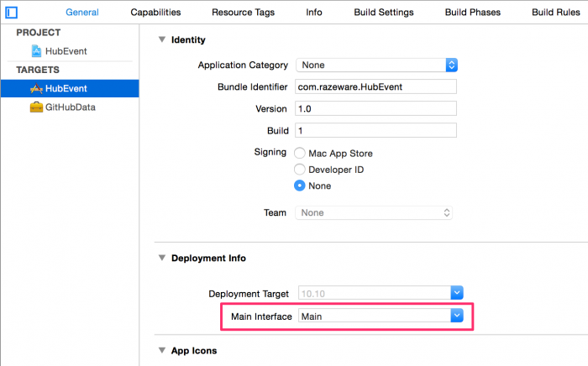Screen dimensions: 588x366
Task: Click the Bundle Identifier text field
Action: tap(375, 86)
